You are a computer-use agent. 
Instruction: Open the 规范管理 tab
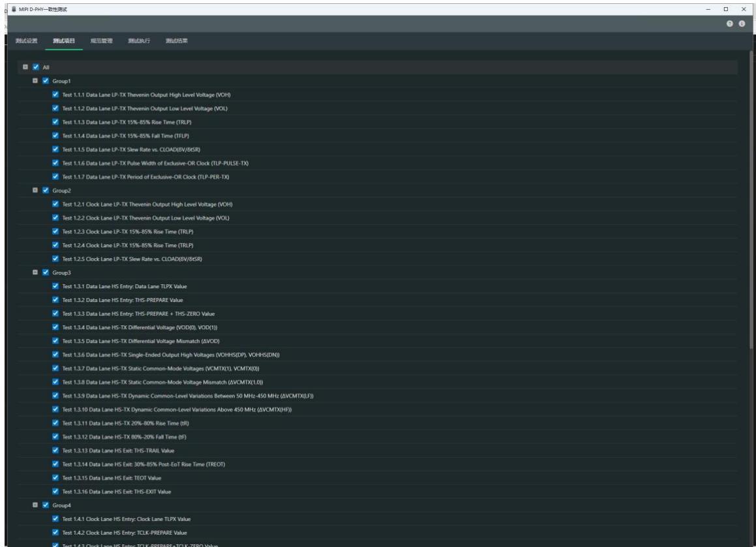[102, 41]
